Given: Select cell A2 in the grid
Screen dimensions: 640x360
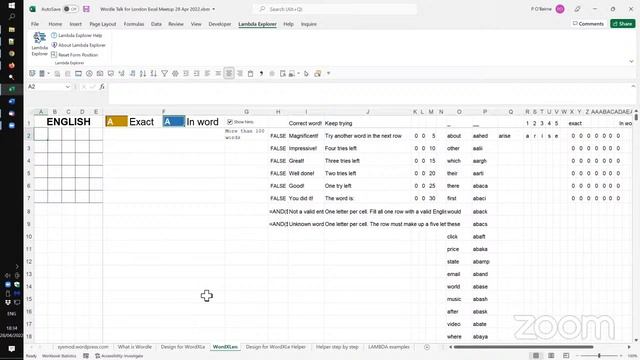Looking at the screenshot, I should click(x=41, y=134).
